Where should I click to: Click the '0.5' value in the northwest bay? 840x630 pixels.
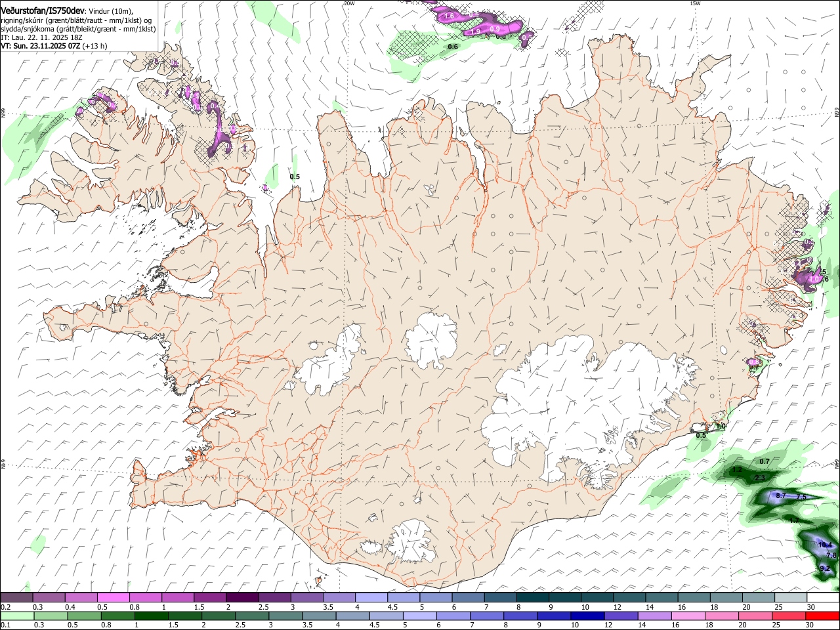(x=295, y=177)
